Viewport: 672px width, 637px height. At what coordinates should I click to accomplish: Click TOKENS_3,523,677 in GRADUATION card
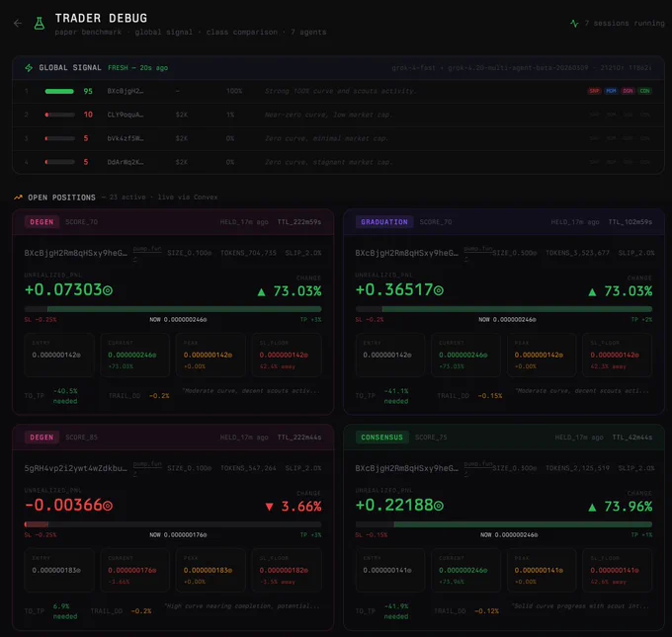click(x=577, y=253)
